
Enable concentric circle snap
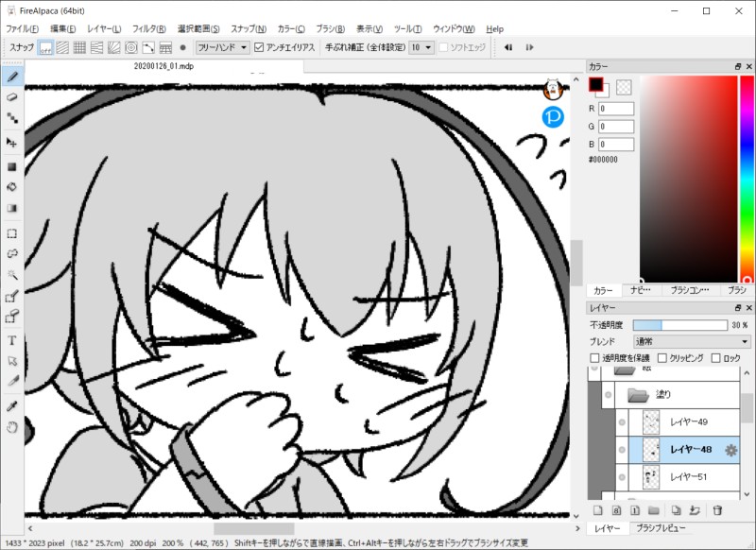pos(131,47)
